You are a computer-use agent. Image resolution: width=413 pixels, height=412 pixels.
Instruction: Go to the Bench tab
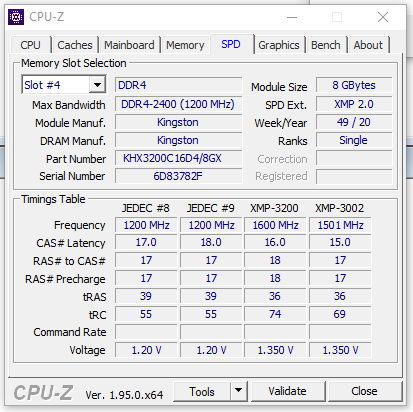(326, 45)
